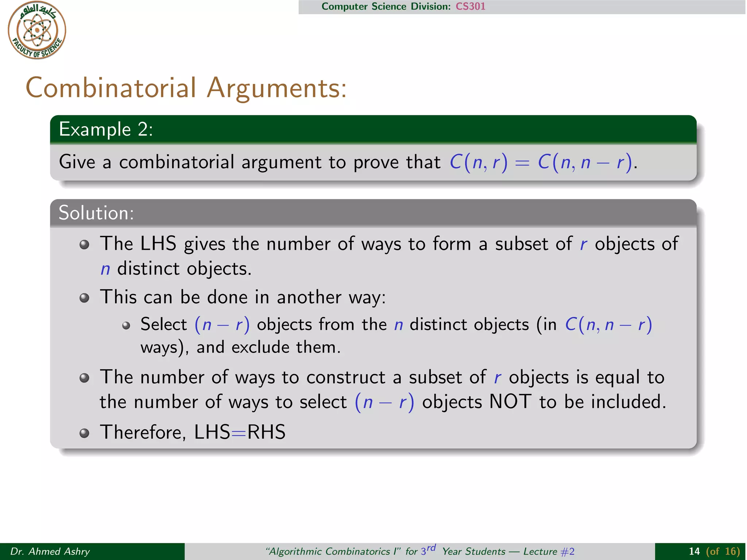
Task: Click the first solution bullet point
Action: tap(84, 245)
